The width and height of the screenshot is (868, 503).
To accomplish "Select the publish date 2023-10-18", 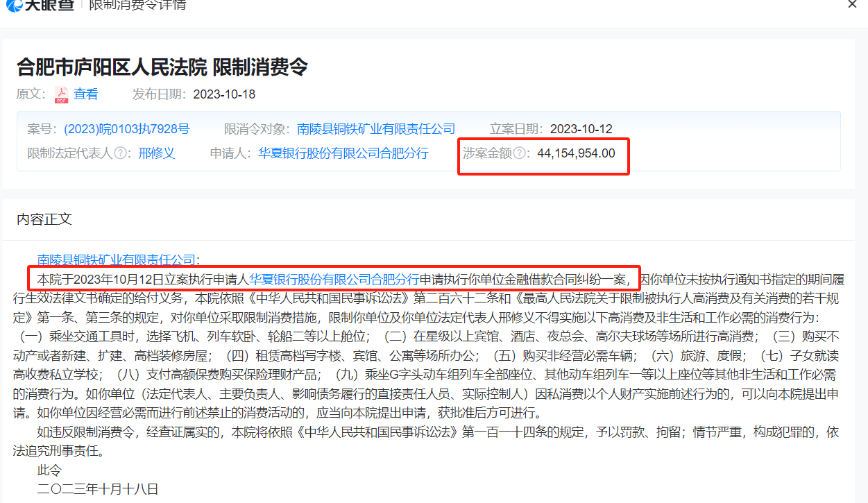I will coord(224,94).
